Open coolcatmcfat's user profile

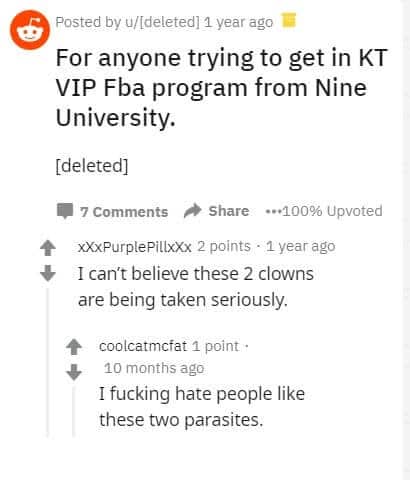pyautogui.click(x=143, y=346)
